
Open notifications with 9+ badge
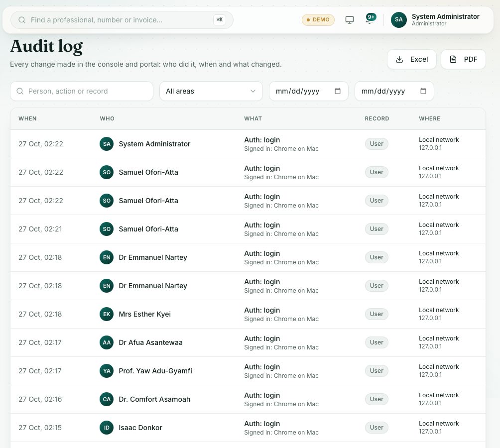[x=370, y=19]
